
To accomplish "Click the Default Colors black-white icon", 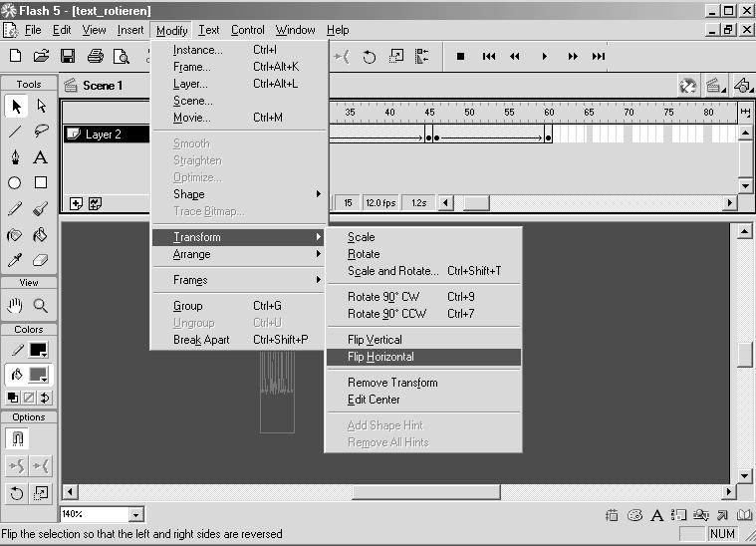I will point(13,398).
